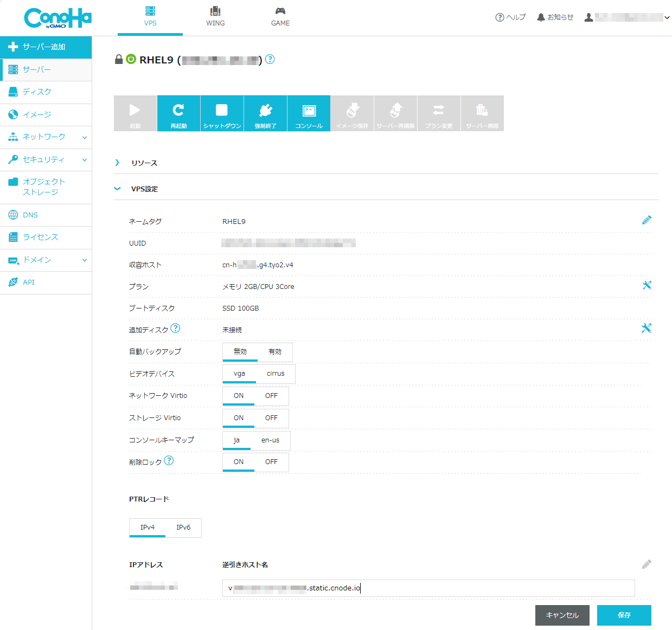Switch to the WING tab
This screenshot has width=672, height=630.
coord(215,17)
